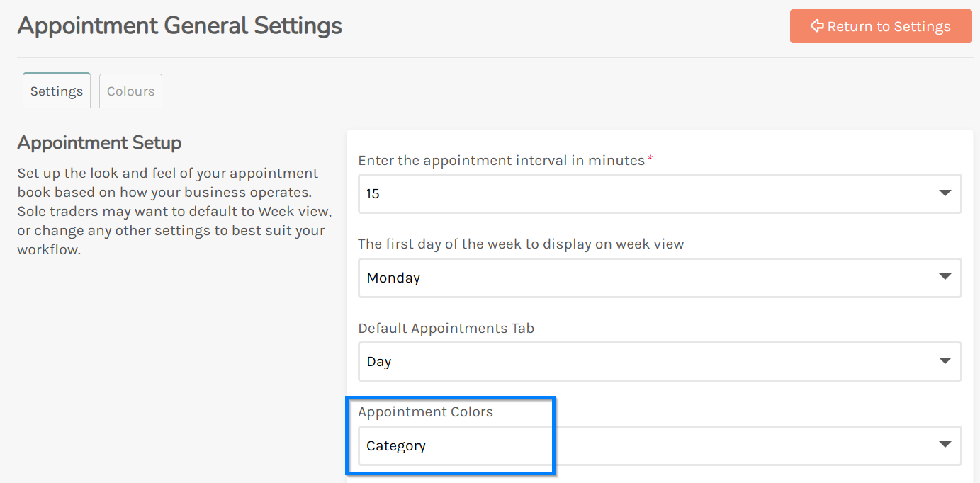The image size is (980, 483).
Task: Open the Colours tab
Action: 130,91
